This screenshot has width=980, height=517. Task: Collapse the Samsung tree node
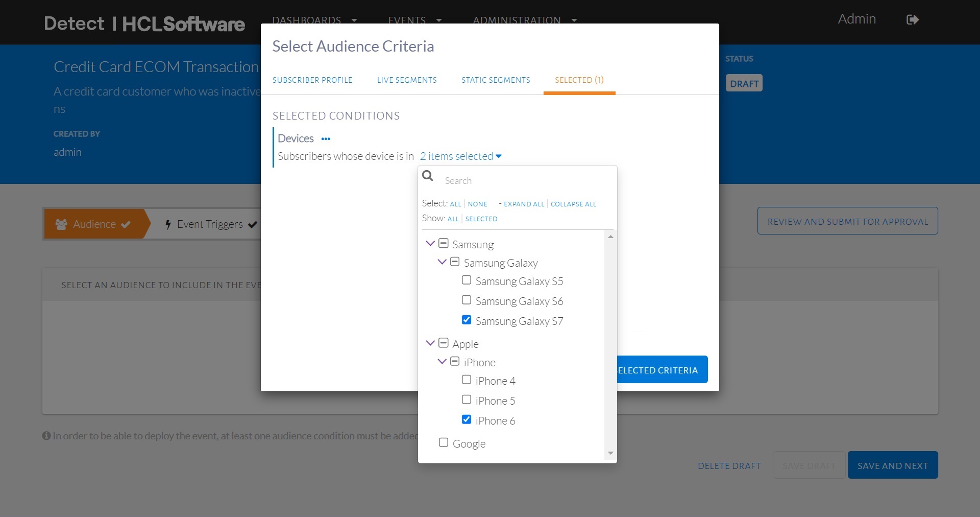pos(430,243)
